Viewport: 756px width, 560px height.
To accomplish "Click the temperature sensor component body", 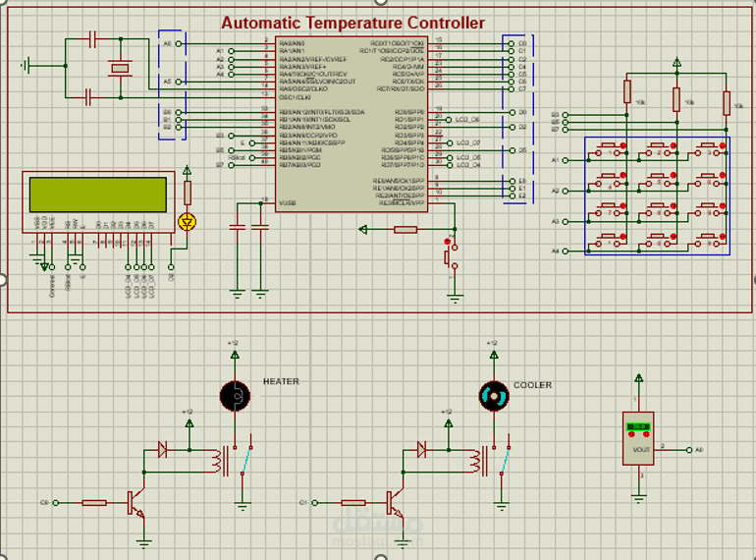I will [x=638, y=438].
